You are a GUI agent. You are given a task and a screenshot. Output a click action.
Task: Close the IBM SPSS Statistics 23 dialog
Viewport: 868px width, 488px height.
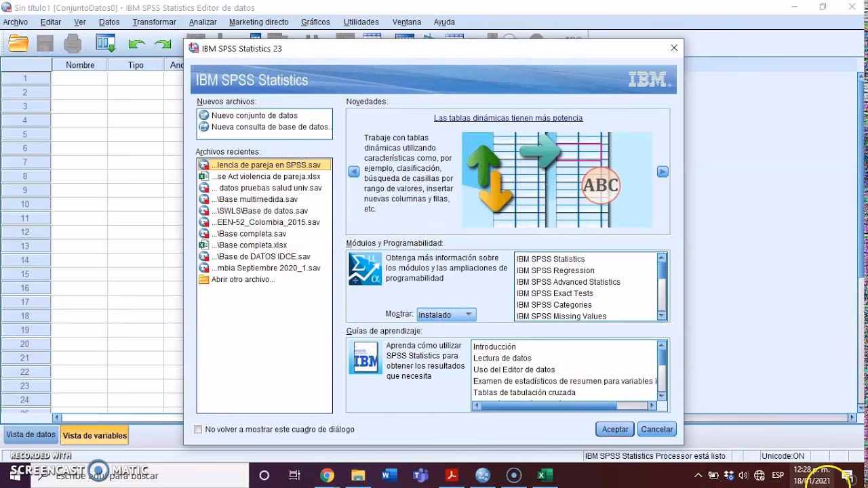pos(673,48)
